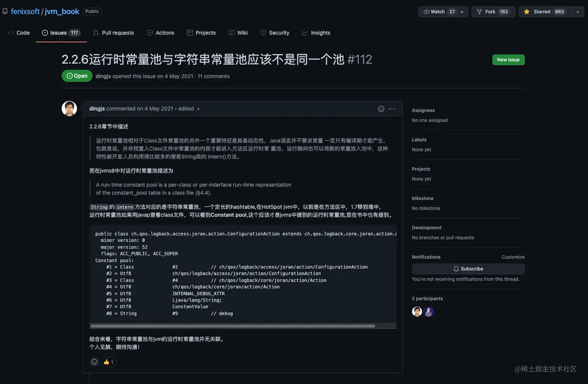Open the Pull requests tab
The height and width of the screenshot is (384, 588).
coord(114,33)
